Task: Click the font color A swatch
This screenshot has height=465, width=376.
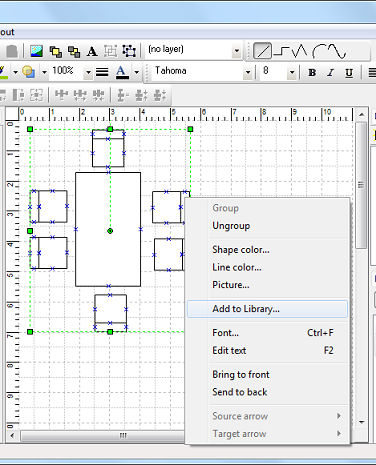Action: [x=122, y=72]
